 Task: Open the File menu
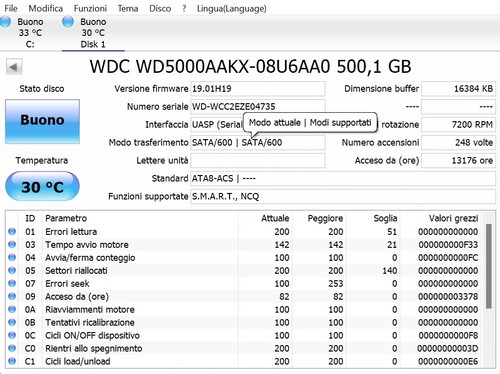point(11,8)
